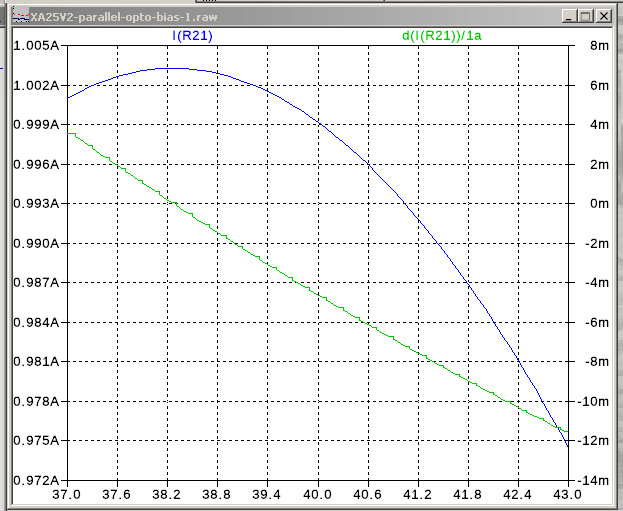Click the I(R21) blue trace label
Image resolution: width=623 pixels, height=511 pixels.
coord(192,36)
